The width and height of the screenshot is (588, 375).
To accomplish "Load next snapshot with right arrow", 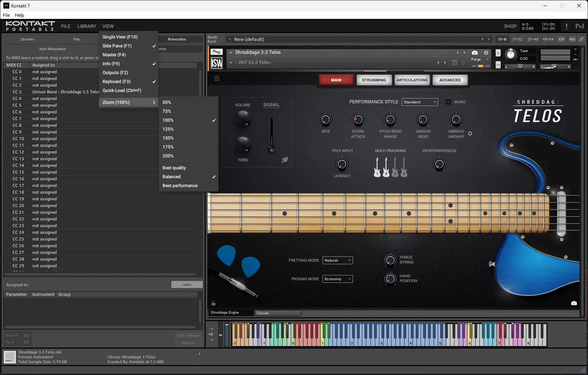I will click(x=445, y=62).
